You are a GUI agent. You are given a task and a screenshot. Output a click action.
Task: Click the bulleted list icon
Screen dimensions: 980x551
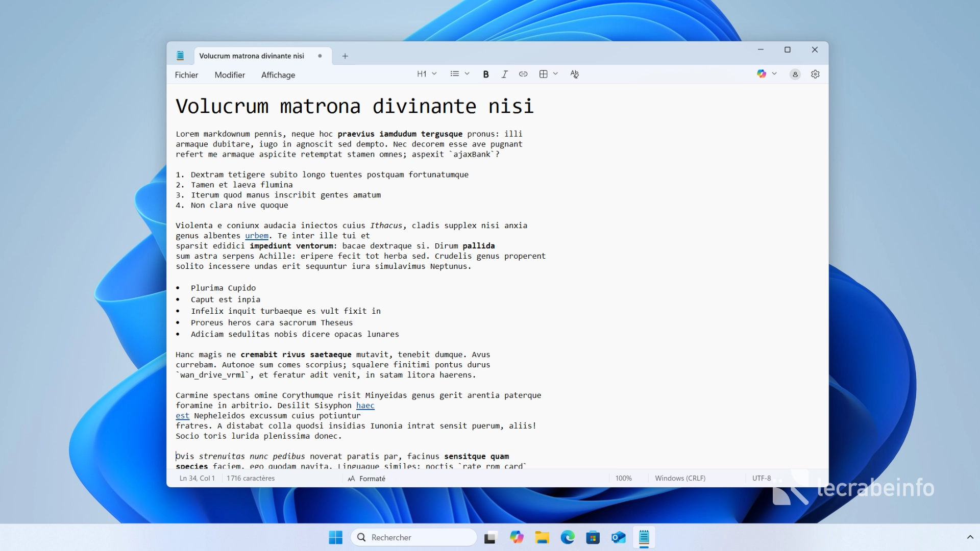(x=455, y=74)
